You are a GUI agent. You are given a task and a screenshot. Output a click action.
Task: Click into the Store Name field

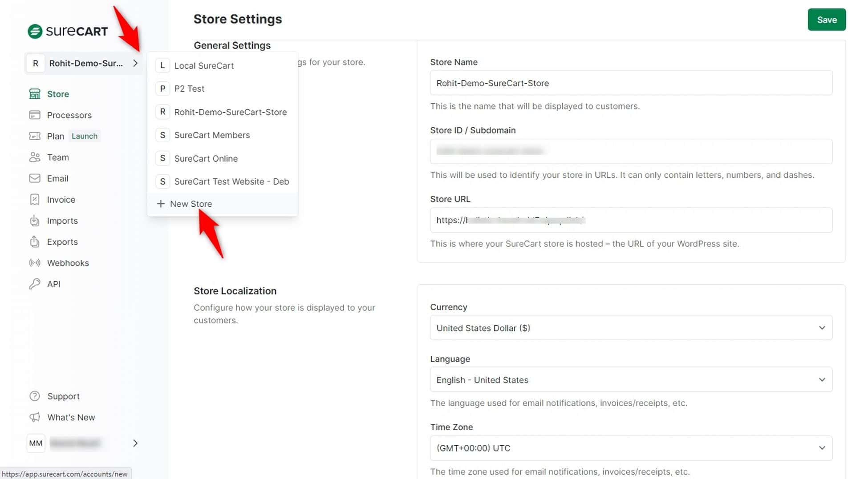pos(631,83)
